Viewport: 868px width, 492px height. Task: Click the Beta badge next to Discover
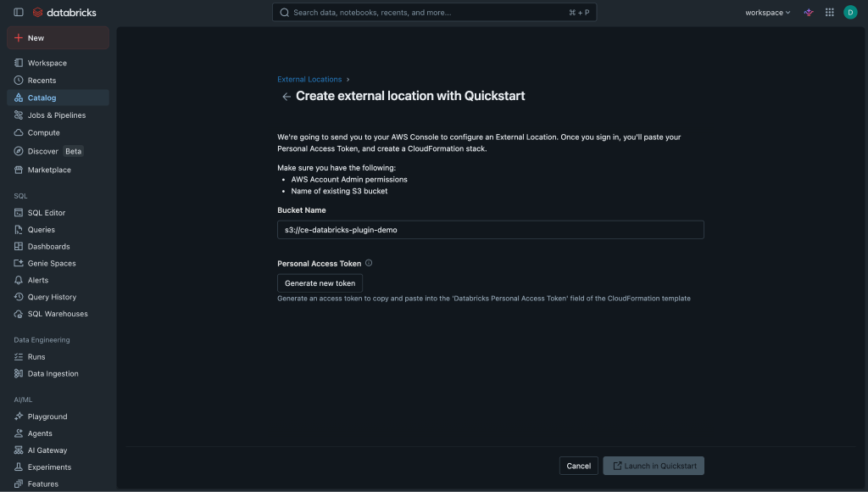[73, 151]
